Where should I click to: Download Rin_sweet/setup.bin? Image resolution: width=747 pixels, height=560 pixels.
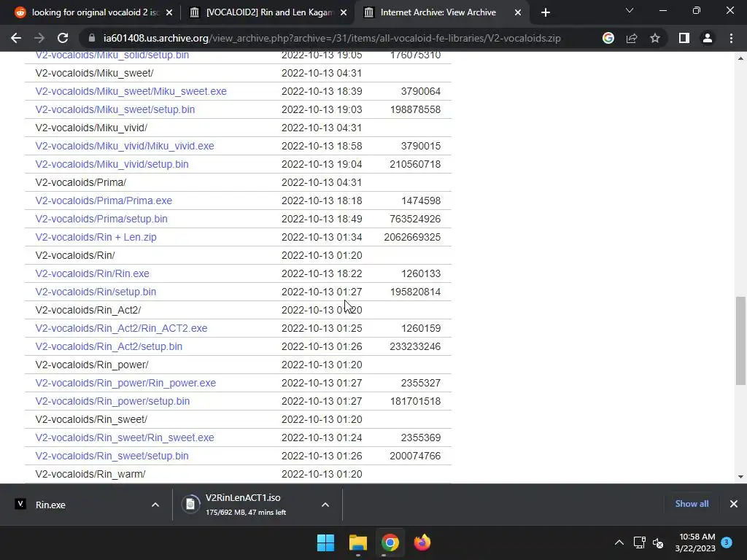(x=112, y=456)
